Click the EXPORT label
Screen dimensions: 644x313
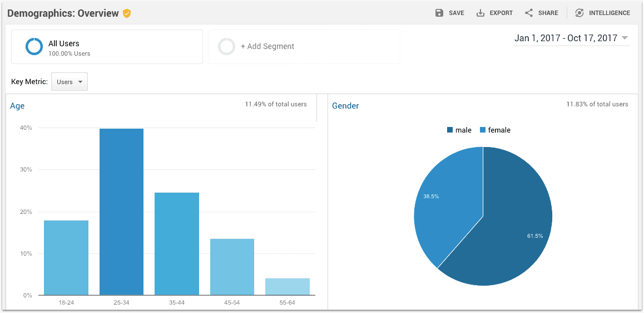501,13
